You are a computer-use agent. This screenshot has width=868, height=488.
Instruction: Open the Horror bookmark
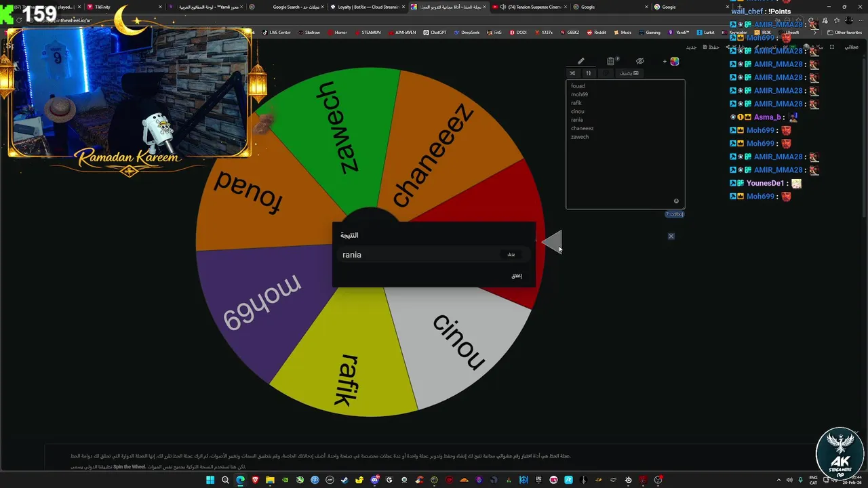pos(337,32)
